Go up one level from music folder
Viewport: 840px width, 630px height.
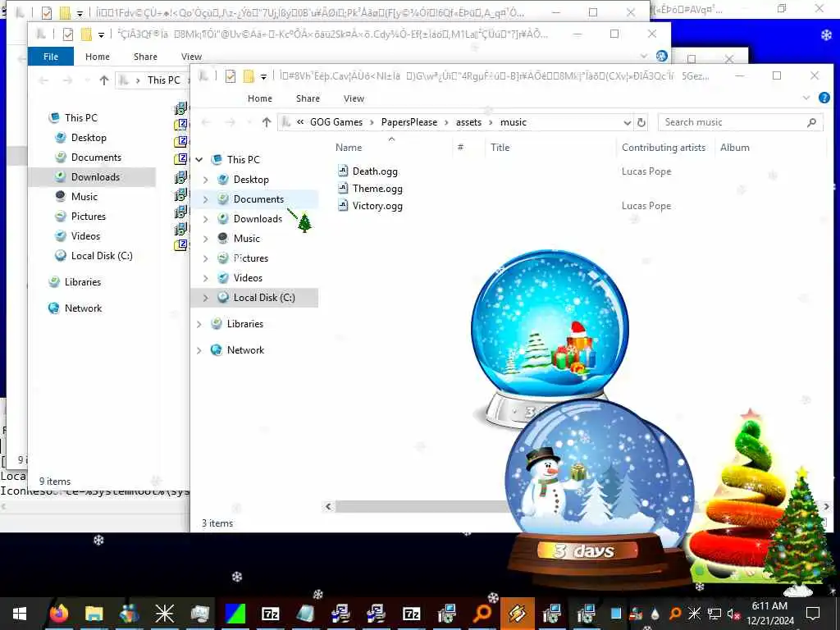point(267,123)
